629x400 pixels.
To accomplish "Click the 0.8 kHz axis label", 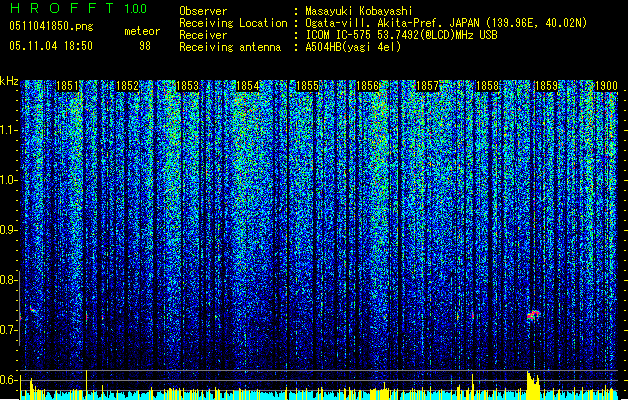I will 9,280.
